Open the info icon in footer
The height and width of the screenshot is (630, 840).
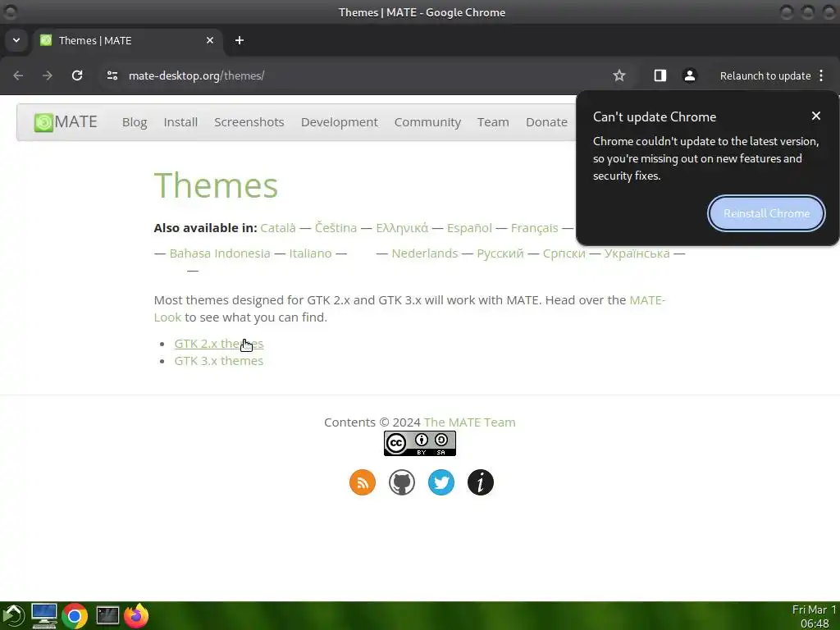[481, 482]
